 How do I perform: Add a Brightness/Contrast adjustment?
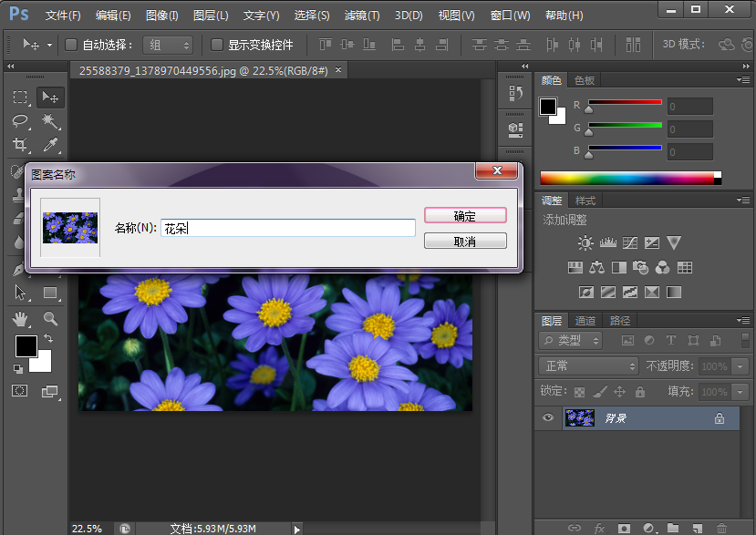tap(585, 242)
